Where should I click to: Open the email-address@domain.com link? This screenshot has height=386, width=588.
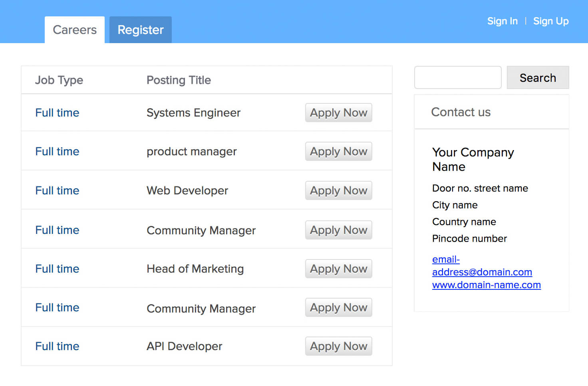pos(482,272)
